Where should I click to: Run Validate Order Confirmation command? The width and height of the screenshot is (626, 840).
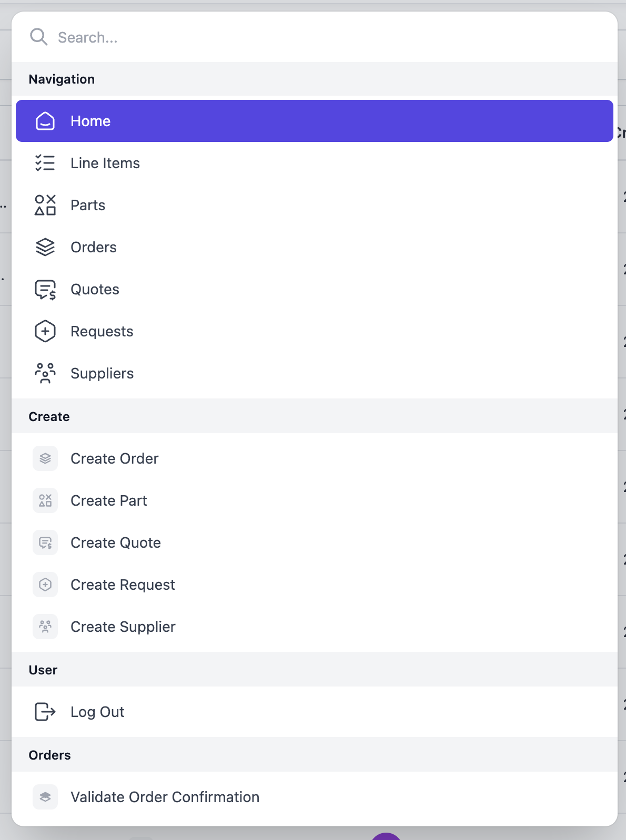tap(165, 797)
